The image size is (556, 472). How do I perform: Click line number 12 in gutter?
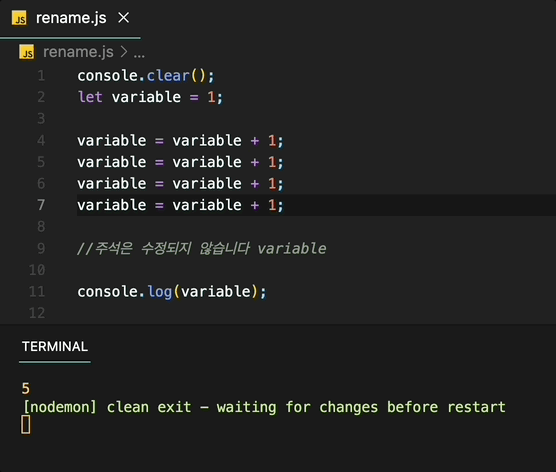(37, 313)
